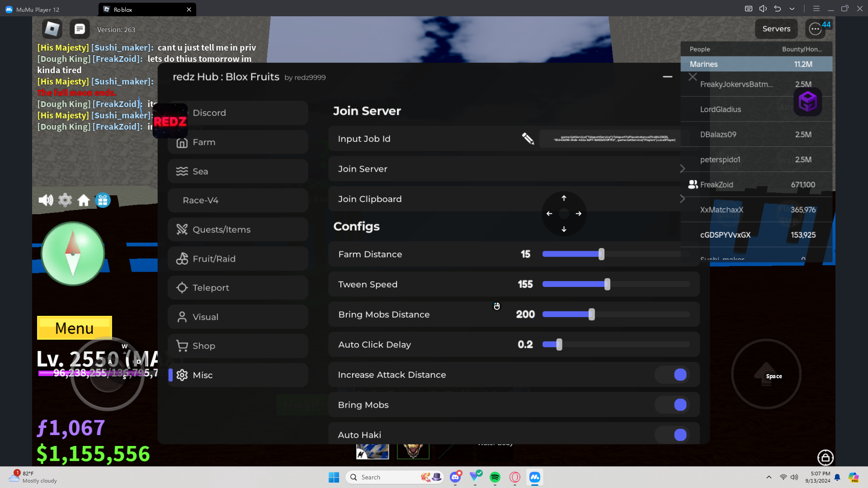The image size is (868, 488).
Task: Mute game sound with speaker icon
Action: coord(46,200)
